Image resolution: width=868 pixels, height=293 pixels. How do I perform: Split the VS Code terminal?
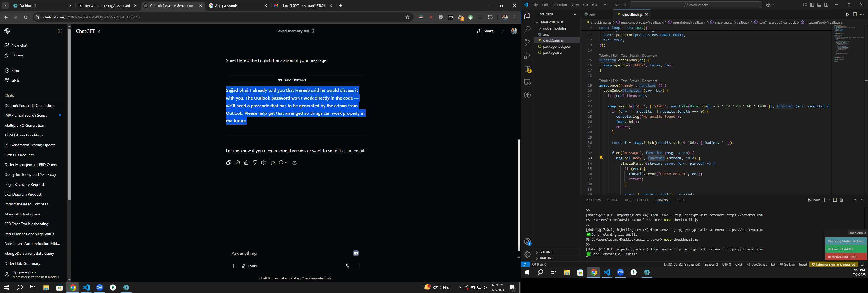[835, 200]
